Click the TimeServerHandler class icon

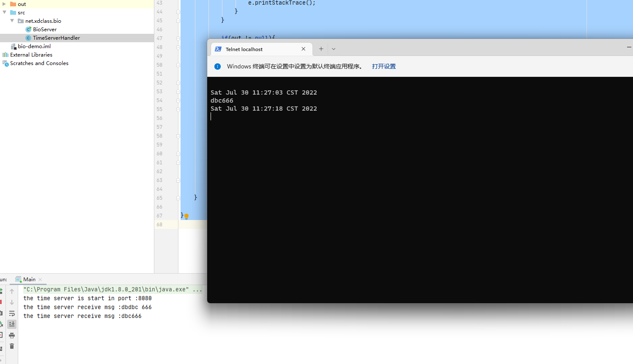[28, 38]
